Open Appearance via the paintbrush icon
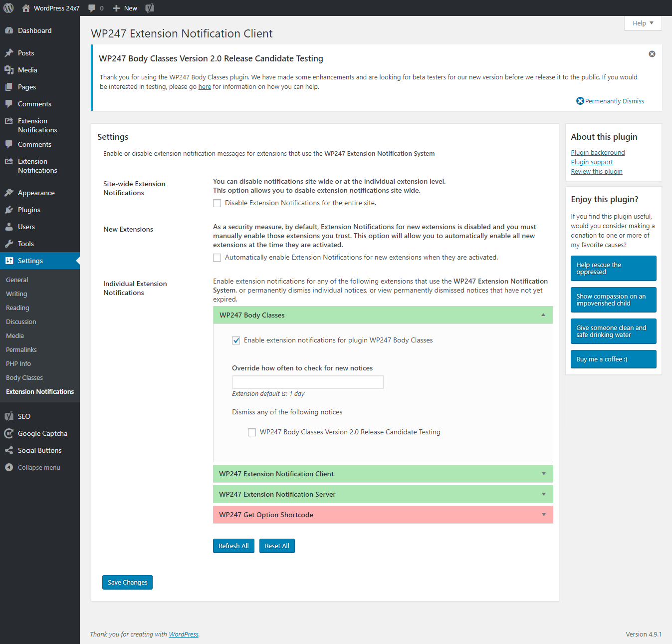 pos(9,193)
